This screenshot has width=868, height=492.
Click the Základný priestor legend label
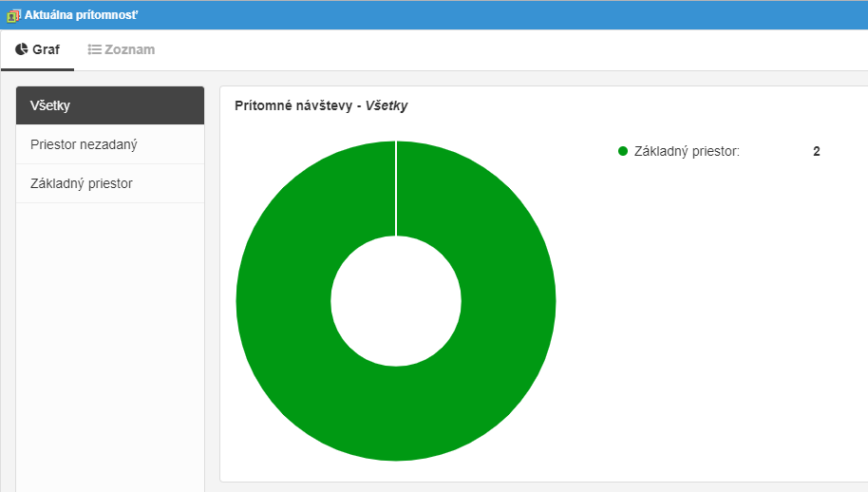(687, 151)
